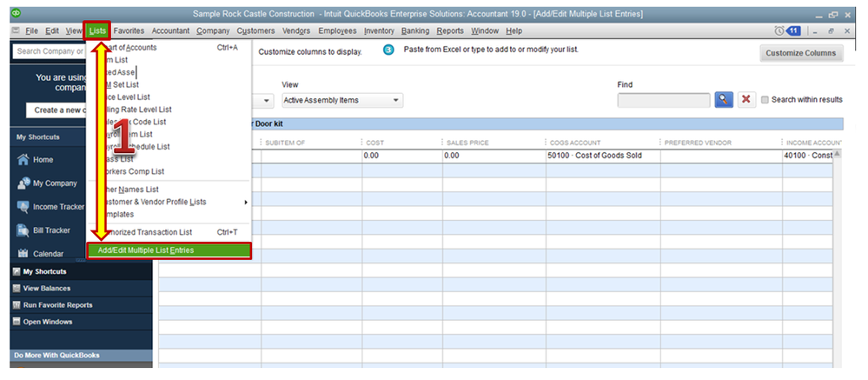Click Open Windows panel icon

pyautogui.click(x=17, y=321)
